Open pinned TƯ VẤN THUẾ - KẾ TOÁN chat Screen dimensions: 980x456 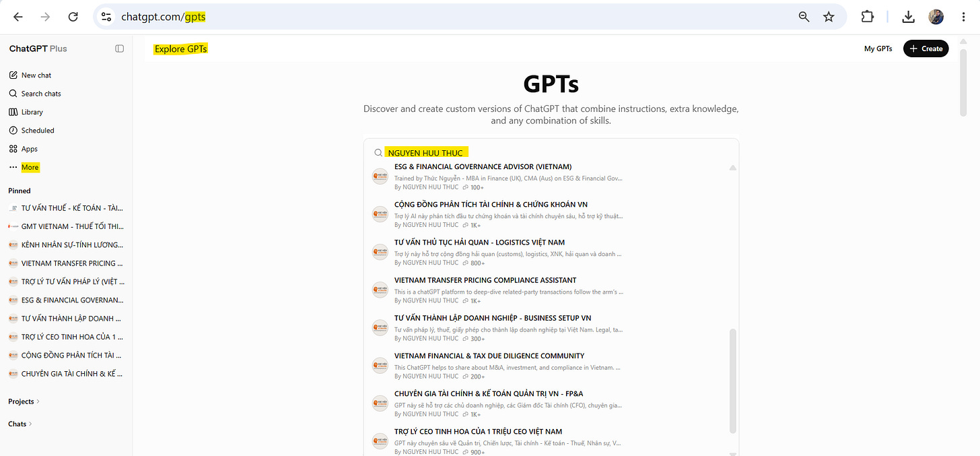coord(66,208)
